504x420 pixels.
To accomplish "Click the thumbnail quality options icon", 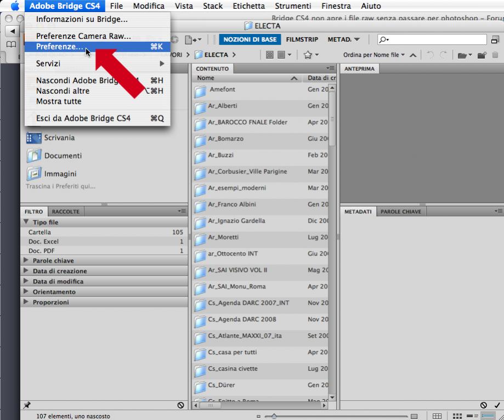I will [x=270, y=55].
